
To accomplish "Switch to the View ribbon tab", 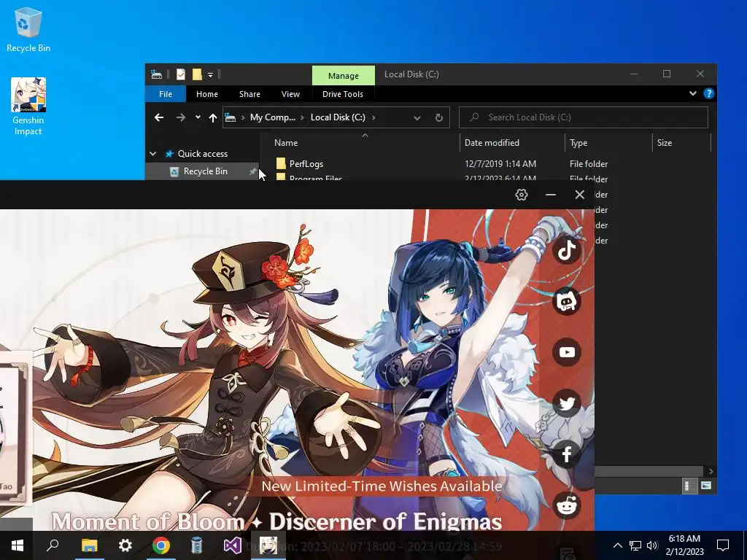I will (290, 94).
